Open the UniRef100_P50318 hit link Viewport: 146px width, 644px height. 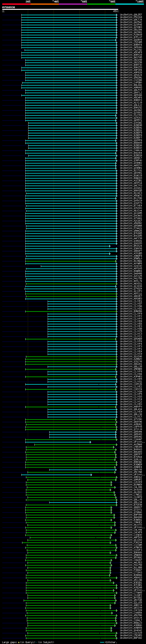pos(131,17)
